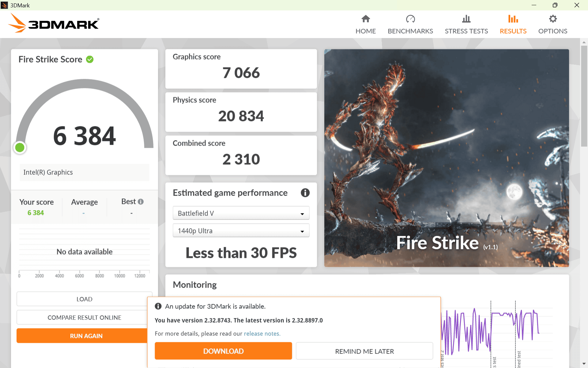Click the DOWNLOAD update button
Screen dimensions: 588x368
[223, 351]
